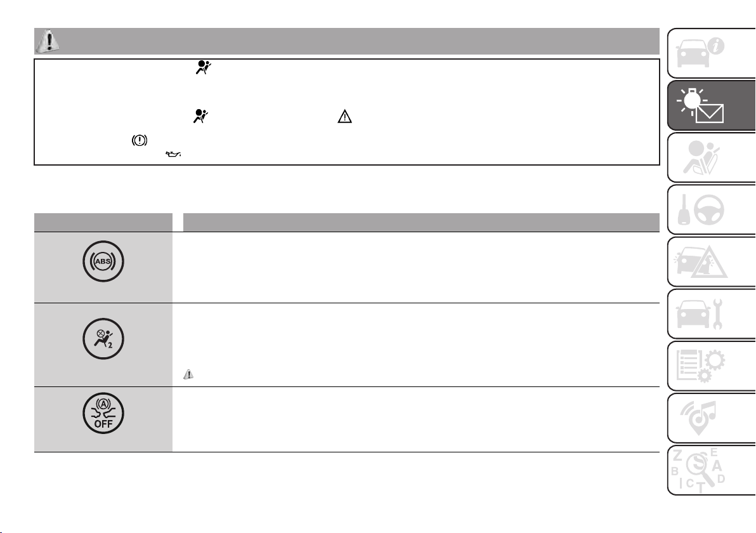
Task: Click the outlined hazard triangle in warning box
Action: click(x=345, y=117)
